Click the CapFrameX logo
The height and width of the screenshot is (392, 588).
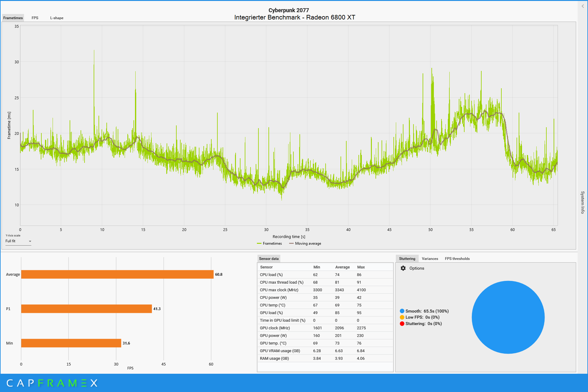[x=52, y=383]
